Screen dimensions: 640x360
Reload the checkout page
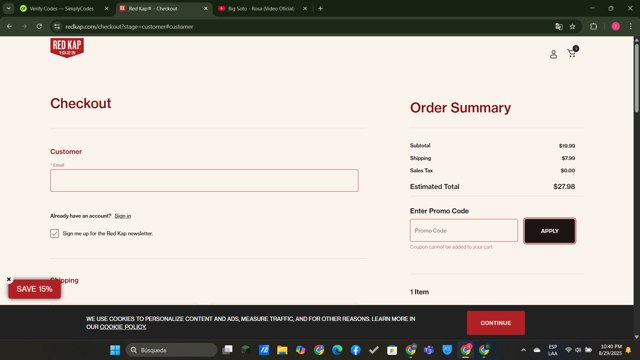point(39,27)
